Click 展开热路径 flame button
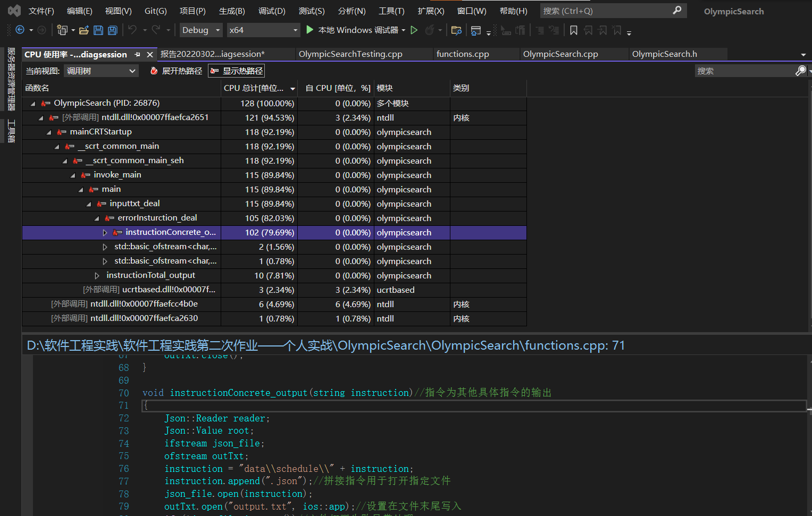 (176, 71)
